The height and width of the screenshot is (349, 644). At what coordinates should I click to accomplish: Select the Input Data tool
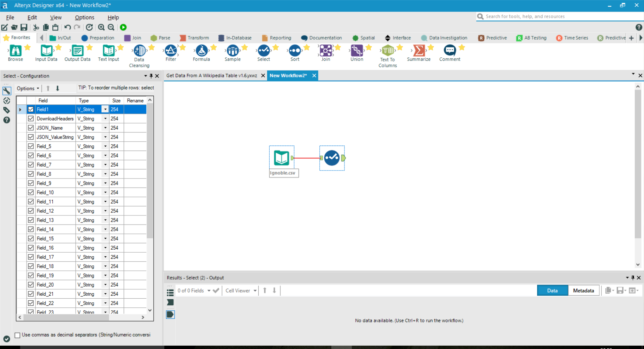[x=47, y=51]
